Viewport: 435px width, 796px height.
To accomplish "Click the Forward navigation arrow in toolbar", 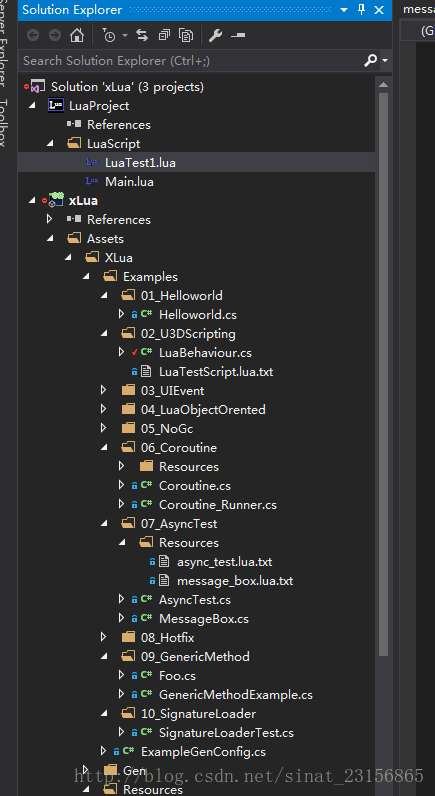I will click(55, 35).
